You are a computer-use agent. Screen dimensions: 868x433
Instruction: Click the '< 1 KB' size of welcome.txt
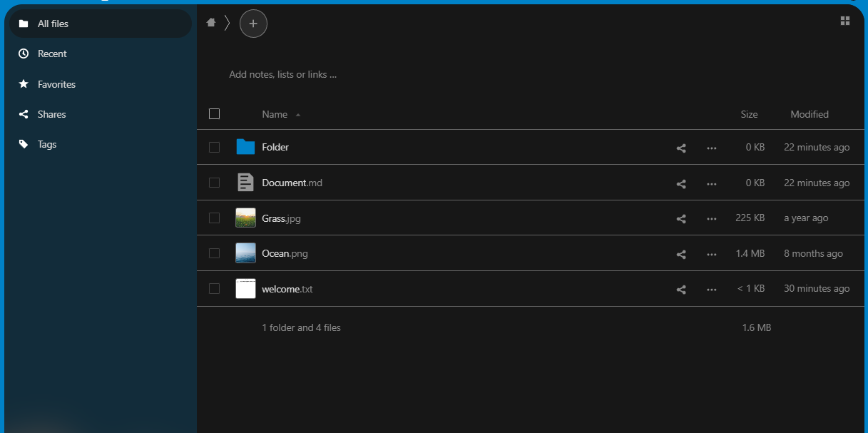click(x=751, y=289)
